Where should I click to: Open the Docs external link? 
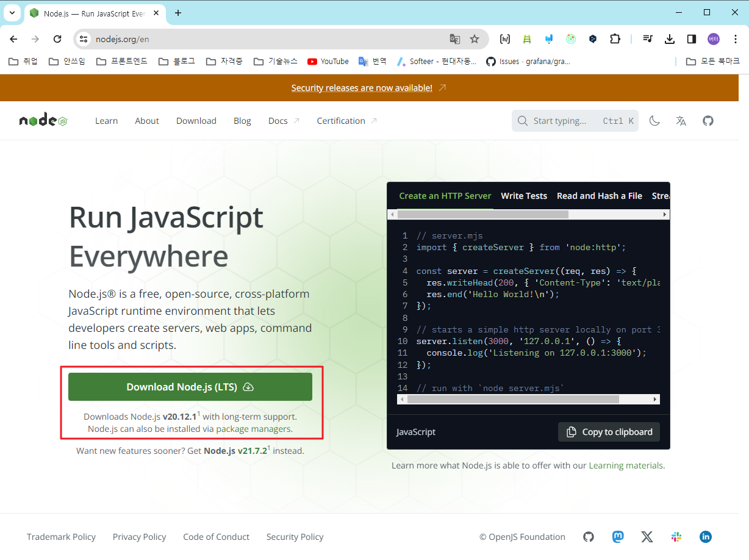pos(284,121)
